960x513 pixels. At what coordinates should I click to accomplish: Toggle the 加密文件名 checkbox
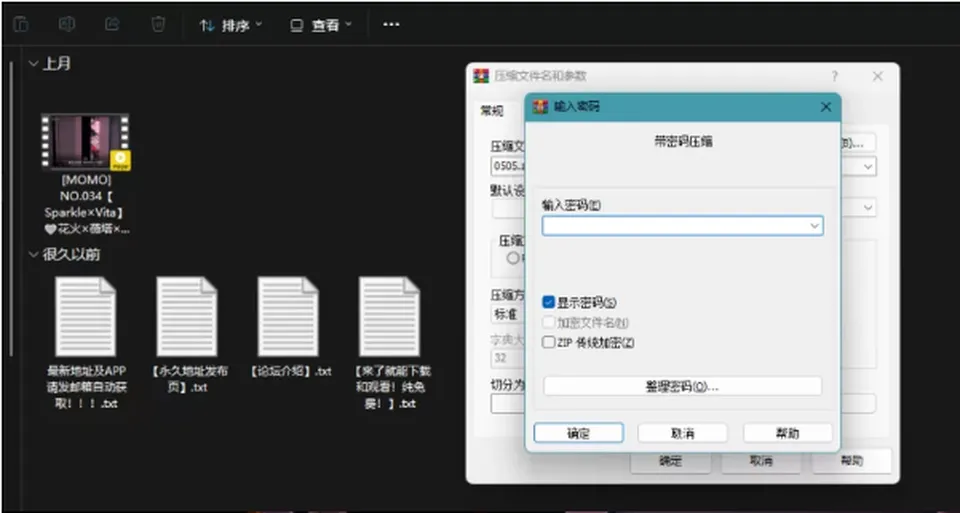coord(549,322)
